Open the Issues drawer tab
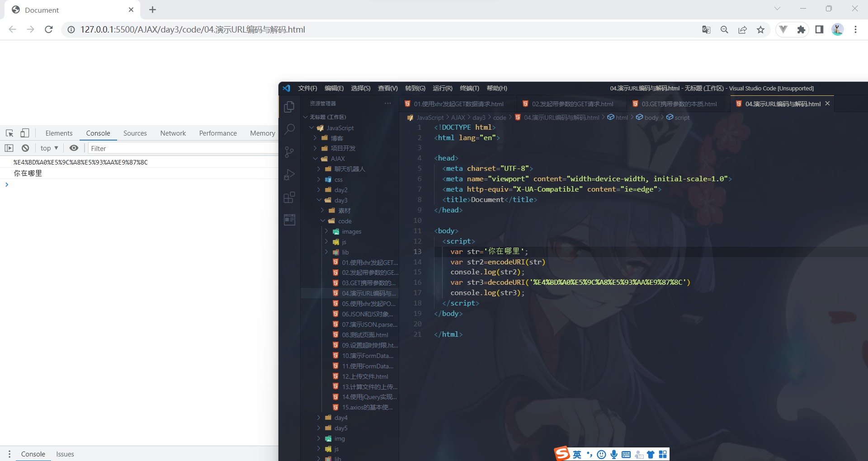Image resolution: width=868 pixels, height=461 pixels. point(65,454)
